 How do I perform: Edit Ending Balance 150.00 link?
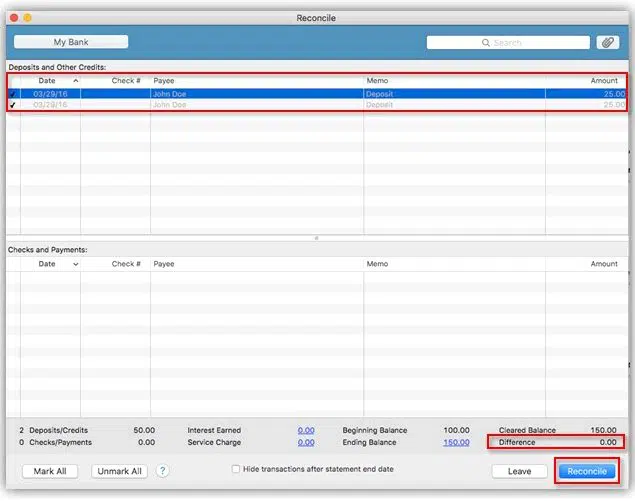point(456,442)
